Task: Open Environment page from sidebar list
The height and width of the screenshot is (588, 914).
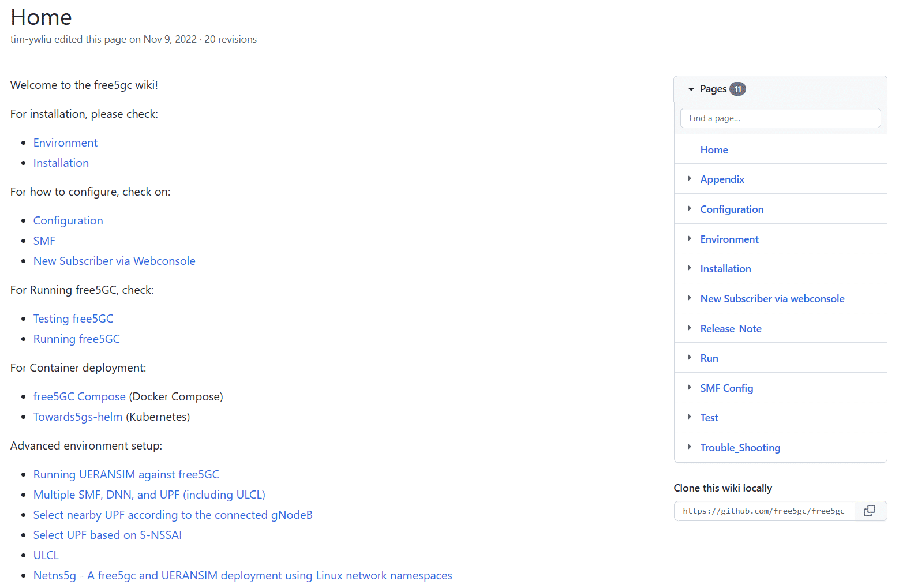Action: [729, 239]
